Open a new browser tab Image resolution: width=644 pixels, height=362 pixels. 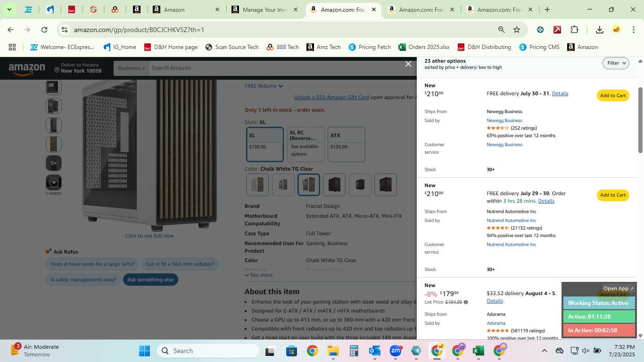point(547,9)
